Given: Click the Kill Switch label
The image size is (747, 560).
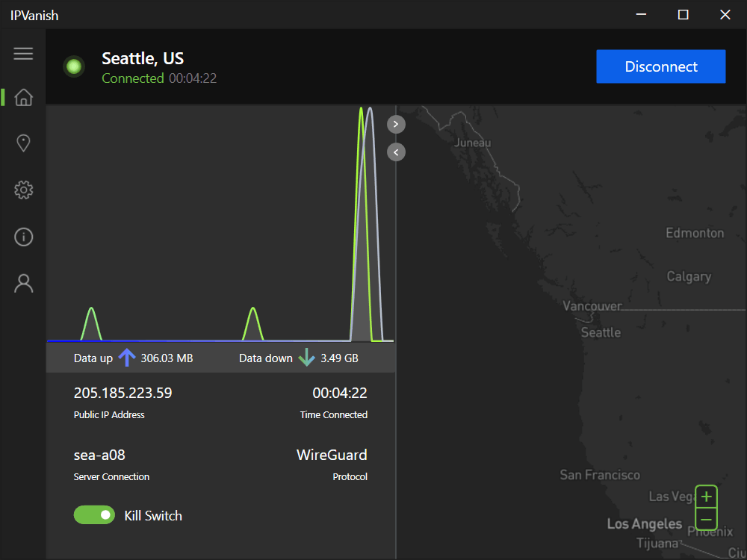Looking at the screenshot, I should click(153, 516).
